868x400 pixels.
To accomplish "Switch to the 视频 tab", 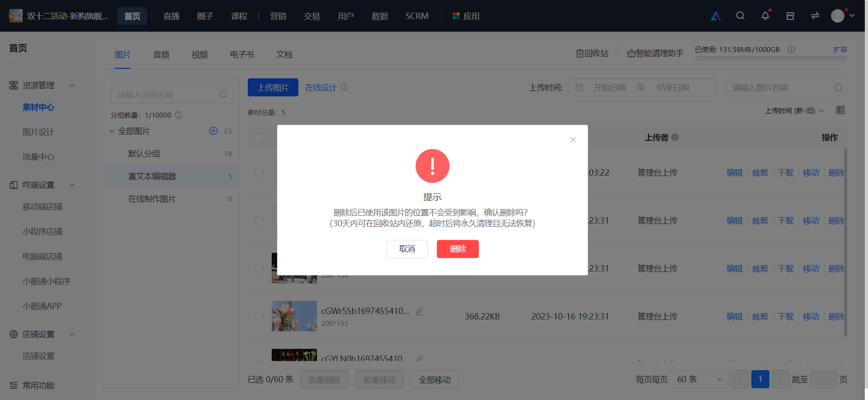I will (199, 55).
